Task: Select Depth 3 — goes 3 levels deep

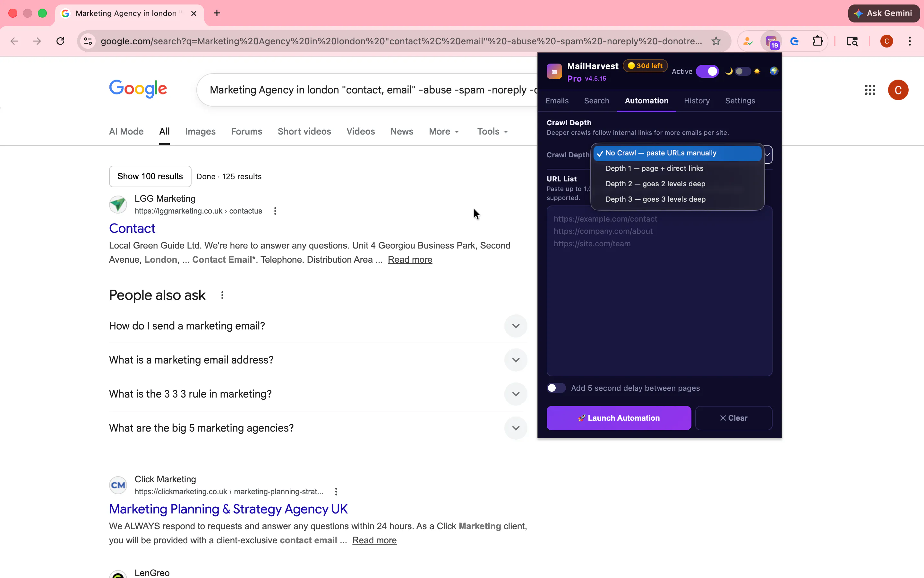Action: (677, 199)
